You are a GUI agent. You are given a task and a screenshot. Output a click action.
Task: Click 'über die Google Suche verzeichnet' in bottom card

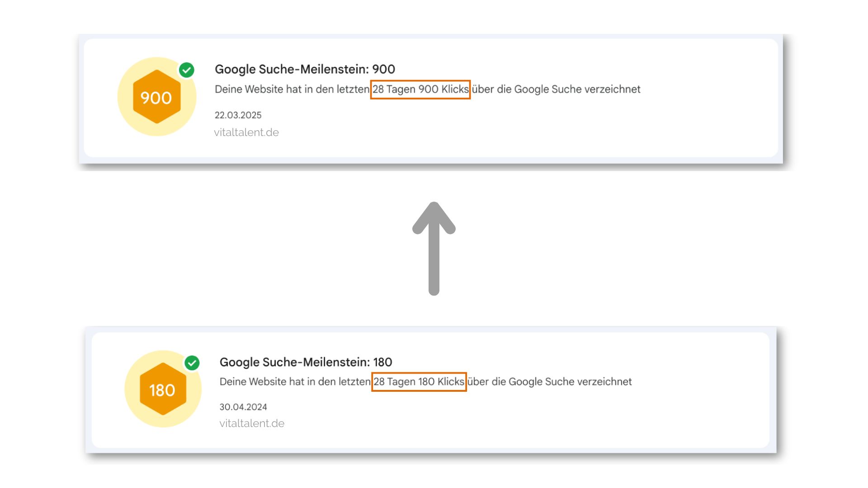(549, 382)
